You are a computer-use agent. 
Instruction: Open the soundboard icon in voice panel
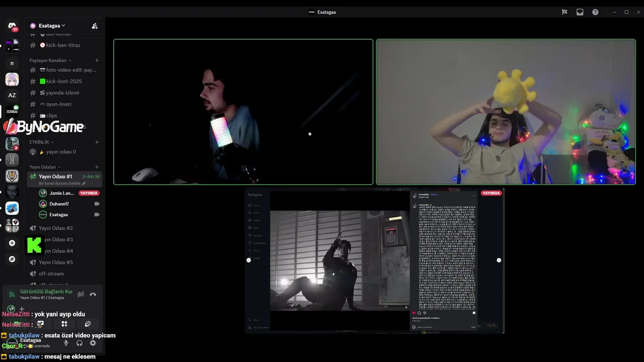[x=88, y=324]
